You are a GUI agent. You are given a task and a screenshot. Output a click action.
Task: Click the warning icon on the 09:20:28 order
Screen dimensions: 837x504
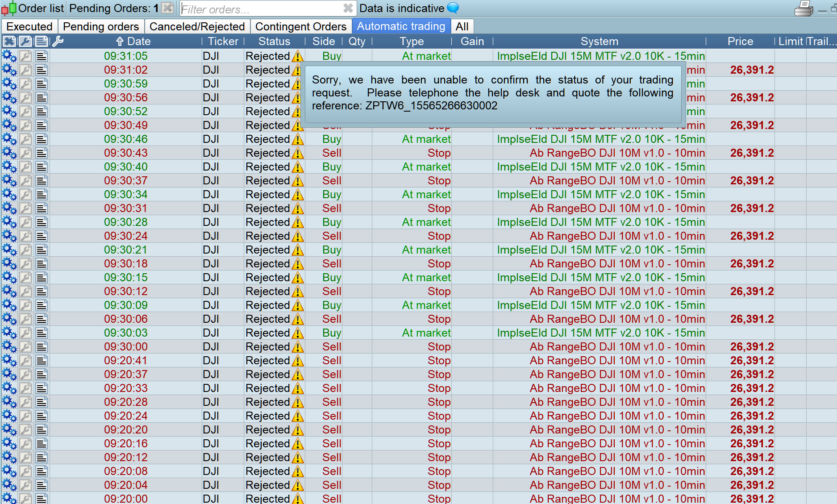pos(298,402)
